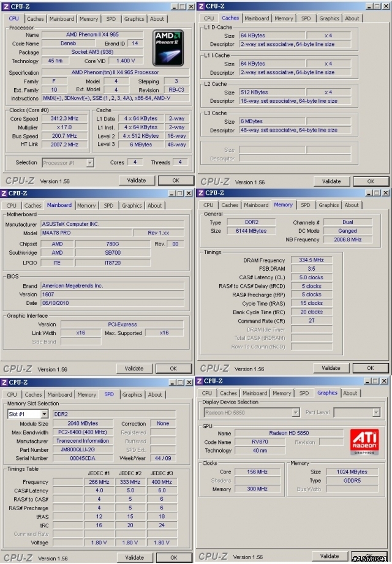
Task: Click OK in the CPU tab window
Action: point(176,181)
